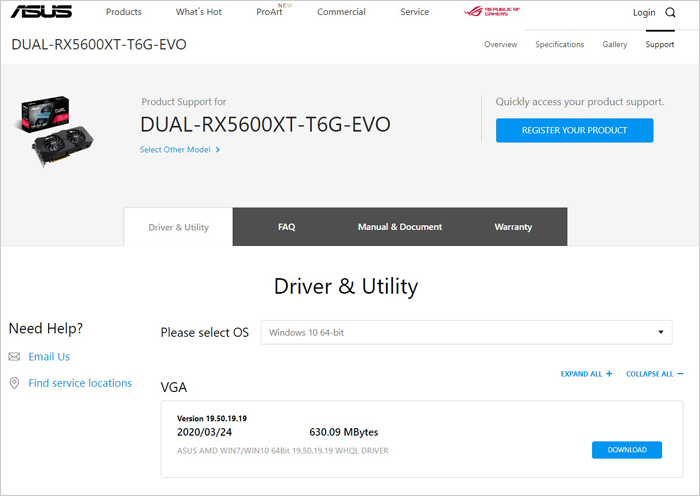This screenshot has width=700, height=496.
Task: Open the Service menu
Action: (414, 12)
